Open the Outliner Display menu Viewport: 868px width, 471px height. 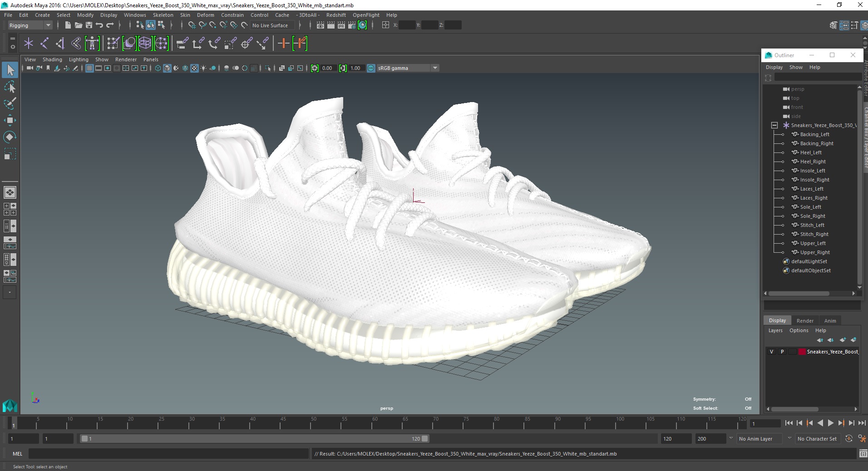tap(774, 67)
